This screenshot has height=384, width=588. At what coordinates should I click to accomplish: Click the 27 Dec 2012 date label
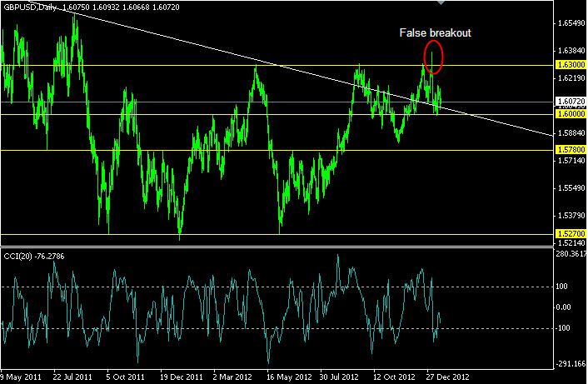[447, 377]
